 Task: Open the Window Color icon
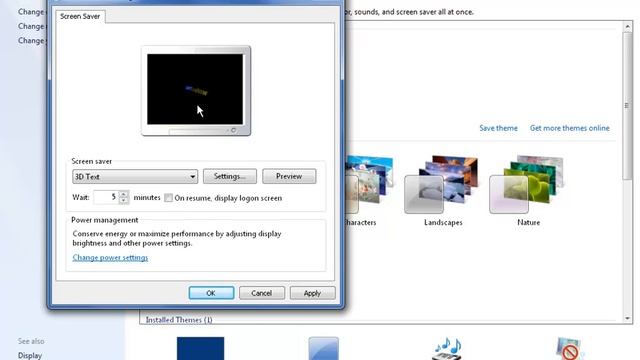pyautogui.click(x=324, y=348)
